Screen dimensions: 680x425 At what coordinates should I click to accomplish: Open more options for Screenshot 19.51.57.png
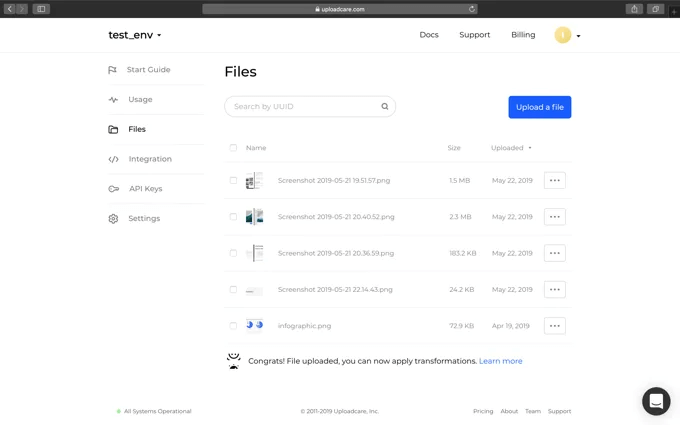555,180
